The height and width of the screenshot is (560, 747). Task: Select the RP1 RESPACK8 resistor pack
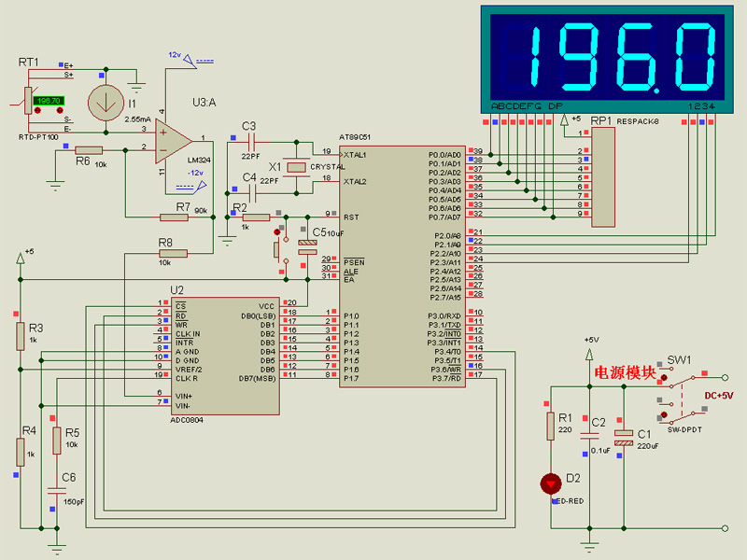click(x=603, y=176)
